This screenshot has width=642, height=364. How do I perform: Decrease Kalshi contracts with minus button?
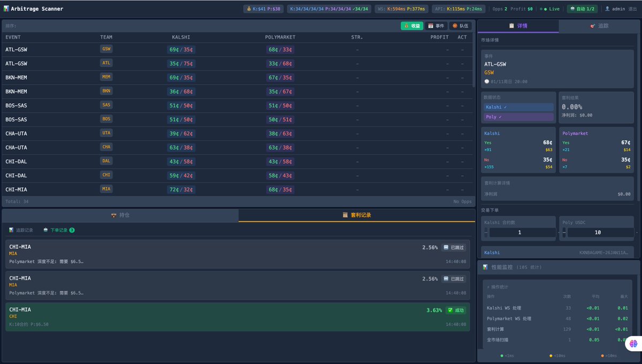(x=486, y=233)
